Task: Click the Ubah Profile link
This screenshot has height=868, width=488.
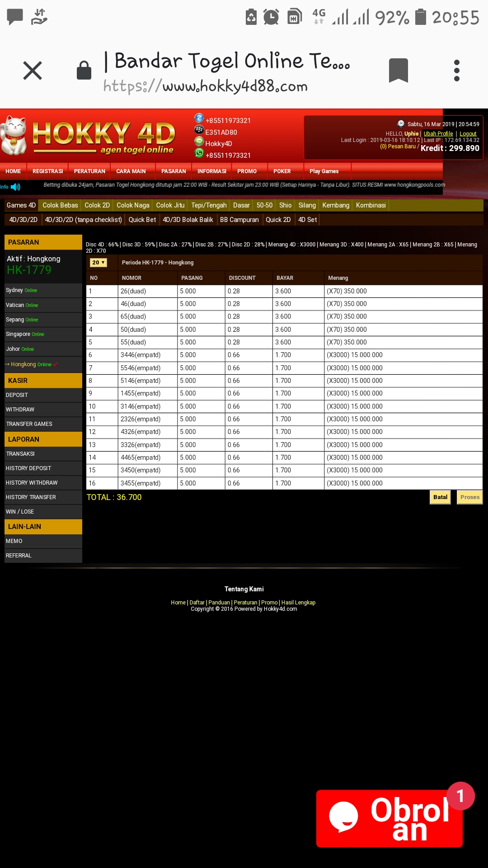Action: click(x=438, y=134)
